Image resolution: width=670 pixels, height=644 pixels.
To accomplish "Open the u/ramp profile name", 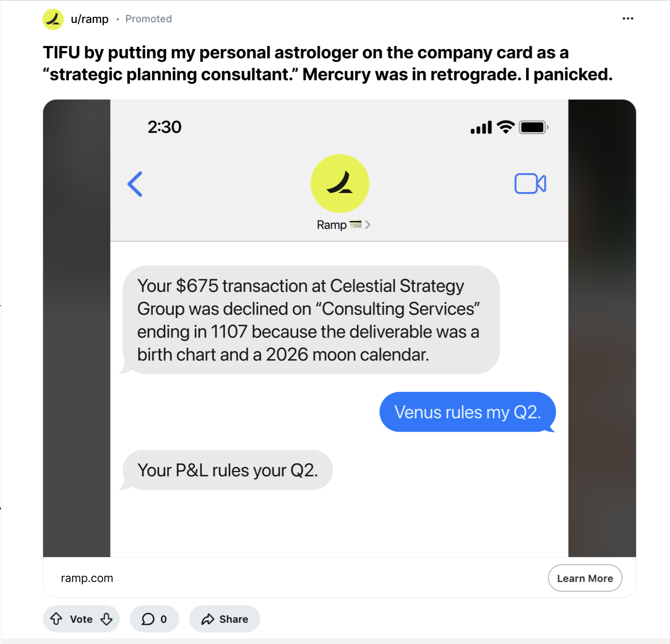I will click(90, 19).
